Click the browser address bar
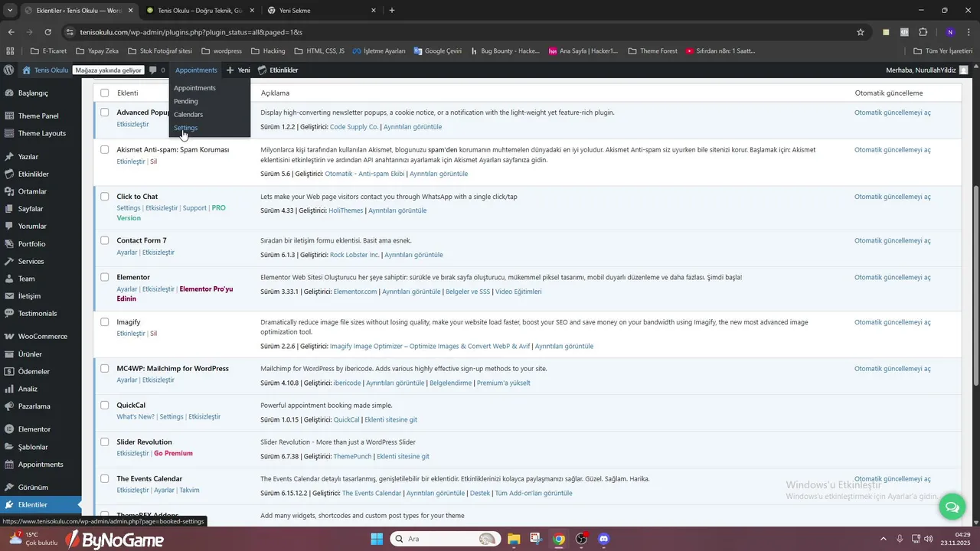 pos(459,32)
